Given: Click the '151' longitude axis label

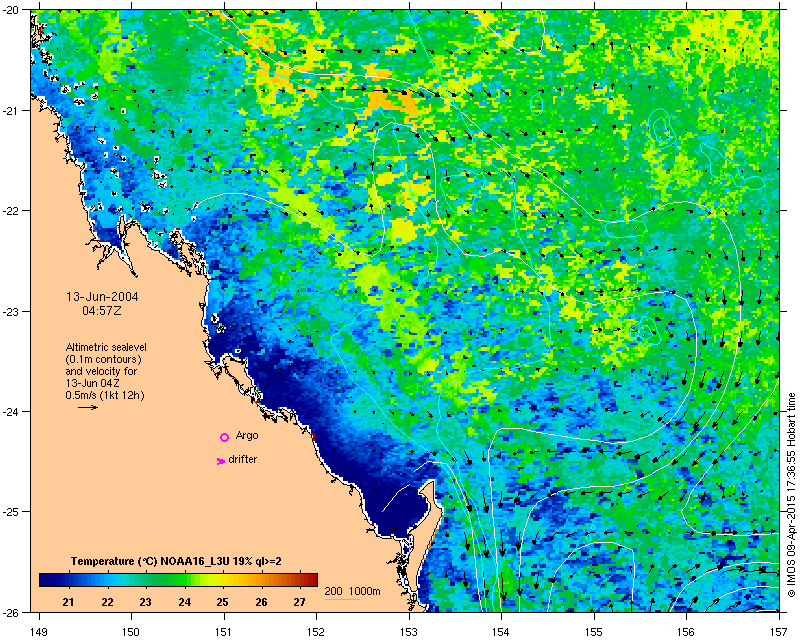Looking at the screenshot, I should [224, 632].
